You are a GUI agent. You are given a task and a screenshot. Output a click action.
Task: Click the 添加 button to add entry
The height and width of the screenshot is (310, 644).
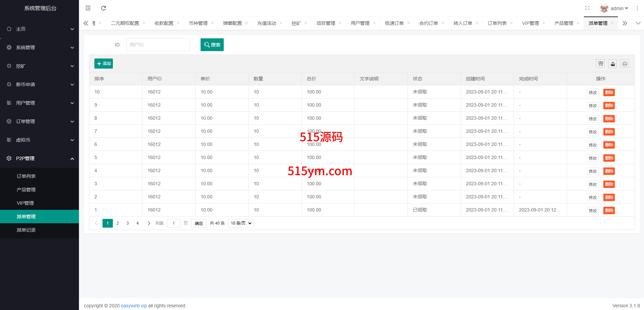tap(103, 64)
